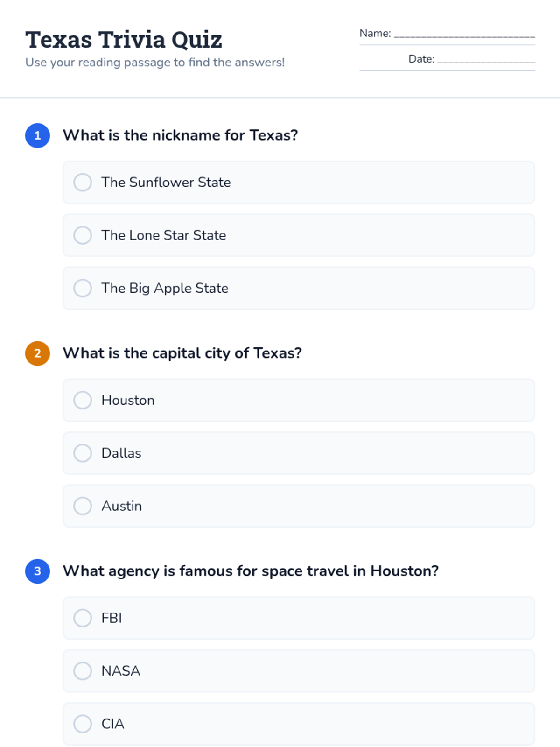Choose "The Lone Star State" answer
Screen dimensions: 560x747
point(83,235)
